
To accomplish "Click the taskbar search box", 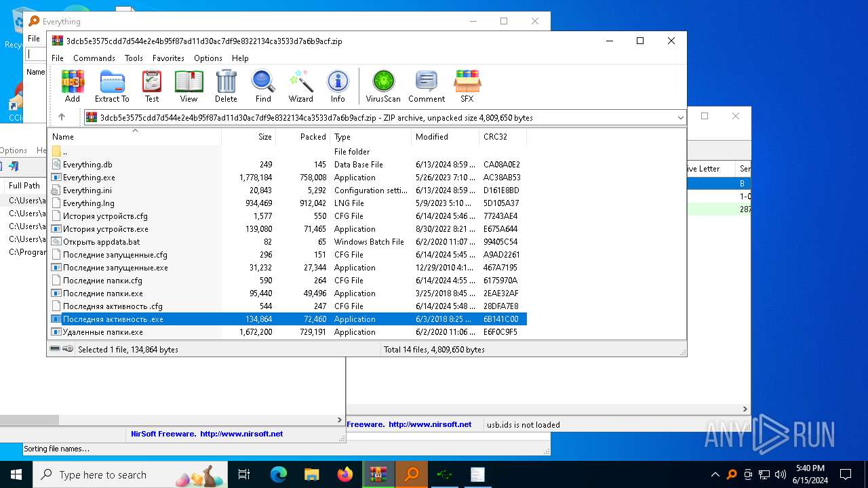I will 130,474.
